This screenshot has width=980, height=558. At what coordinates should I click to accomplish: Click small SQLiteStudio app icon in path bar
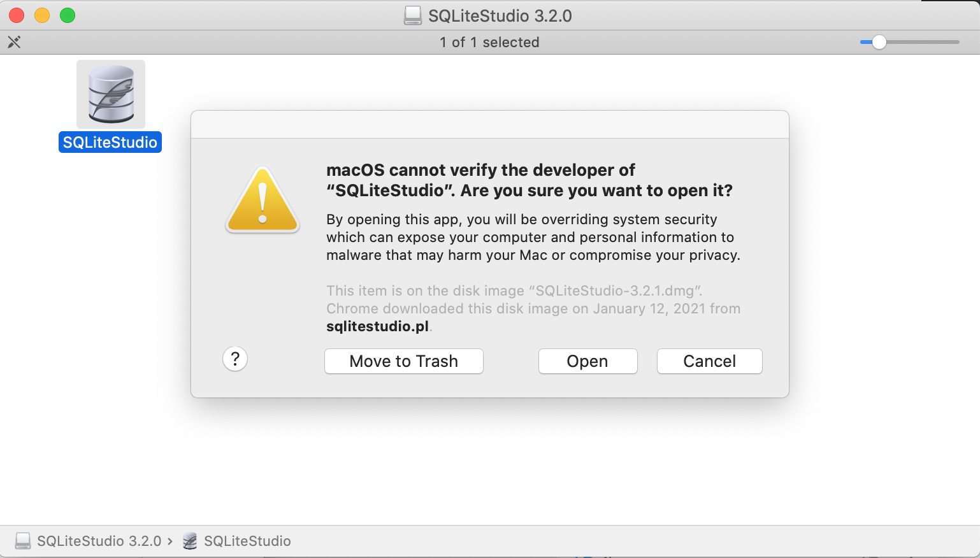pos(190,541)
